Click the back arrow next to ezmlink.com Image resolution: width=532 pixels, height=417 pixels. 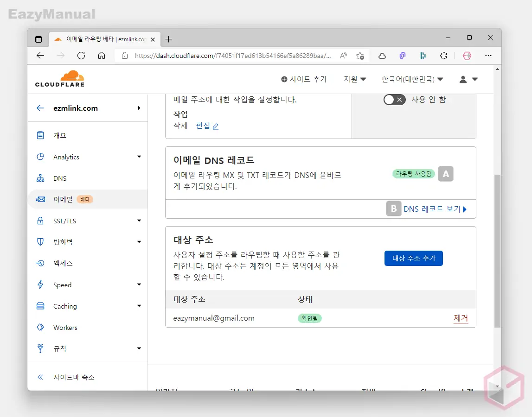(x=40, y=108)
